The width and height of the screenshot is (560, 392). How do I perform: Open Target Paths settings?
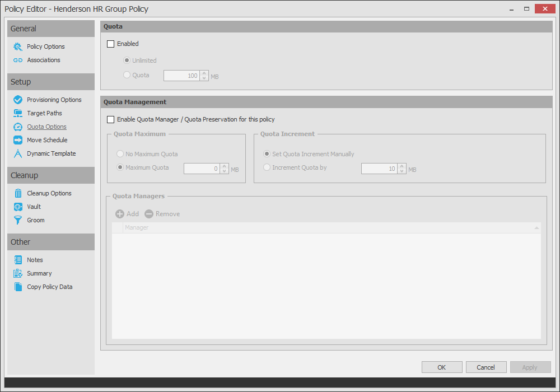[x=44, y=113]
